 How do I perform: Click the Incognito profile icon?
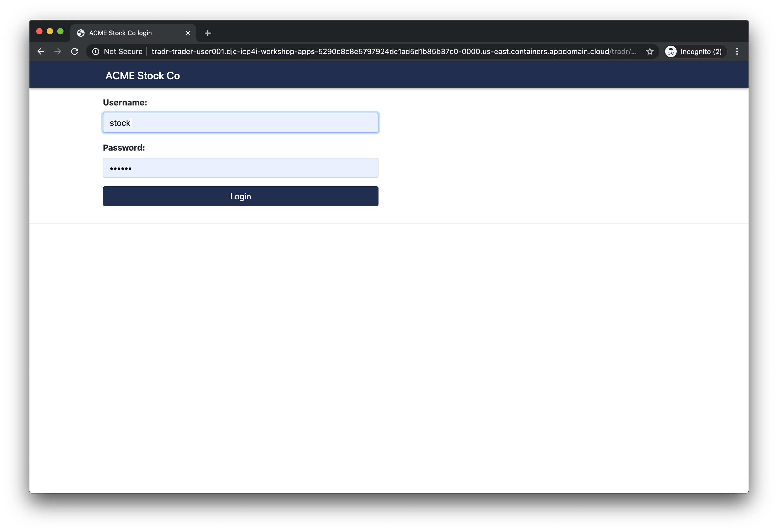(x=671, y=51)
